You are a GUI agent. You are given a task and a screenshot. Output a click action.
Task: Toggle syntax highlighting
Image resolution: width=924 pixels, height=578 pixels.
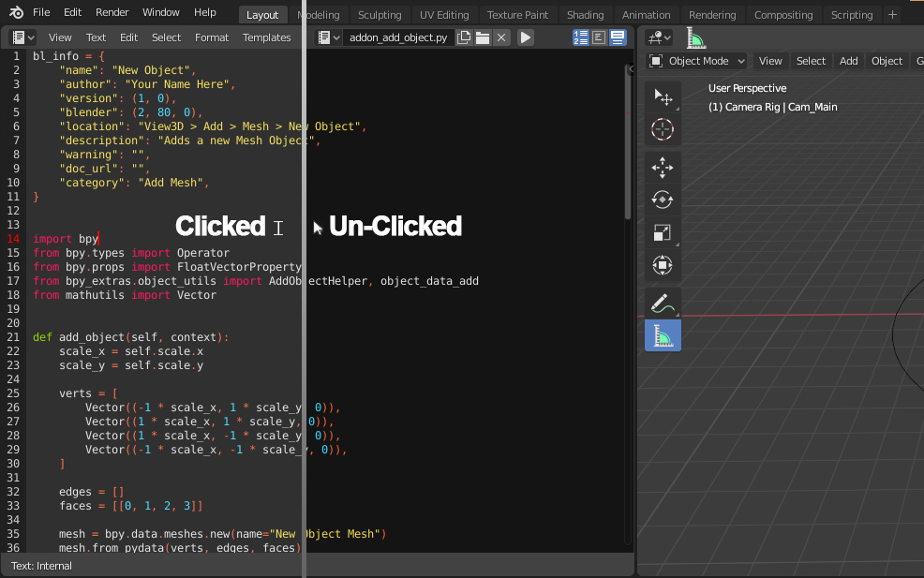coord(618,37)
